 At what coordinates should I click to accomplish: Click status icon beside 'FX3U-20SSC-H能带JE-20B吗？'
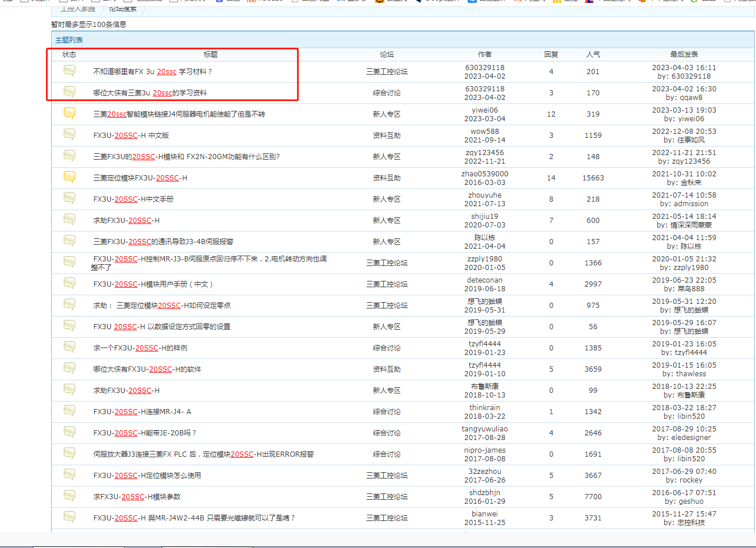click(x=70, y=432)
